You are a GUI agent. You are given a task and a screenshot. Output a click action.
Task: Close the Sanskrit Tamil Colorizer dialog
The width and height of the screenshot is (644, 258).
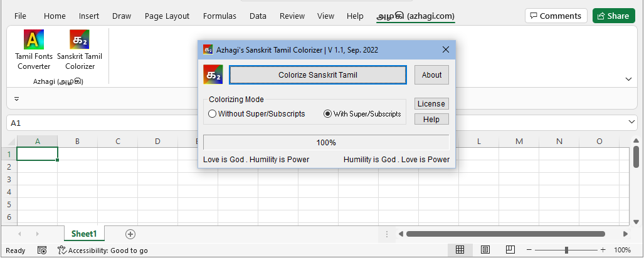446,49
